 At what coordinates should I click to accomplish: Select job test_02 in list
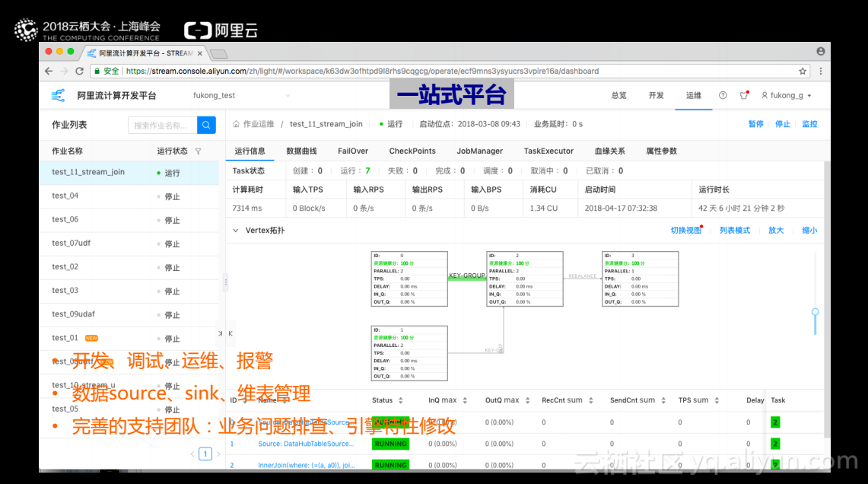click(x=129, y=267)
